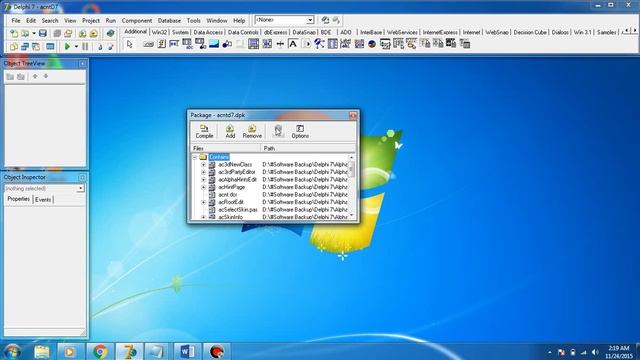The width and height of the screenshot is (640, 360).
Task: Open the File menu
Action: click(16, 20)
